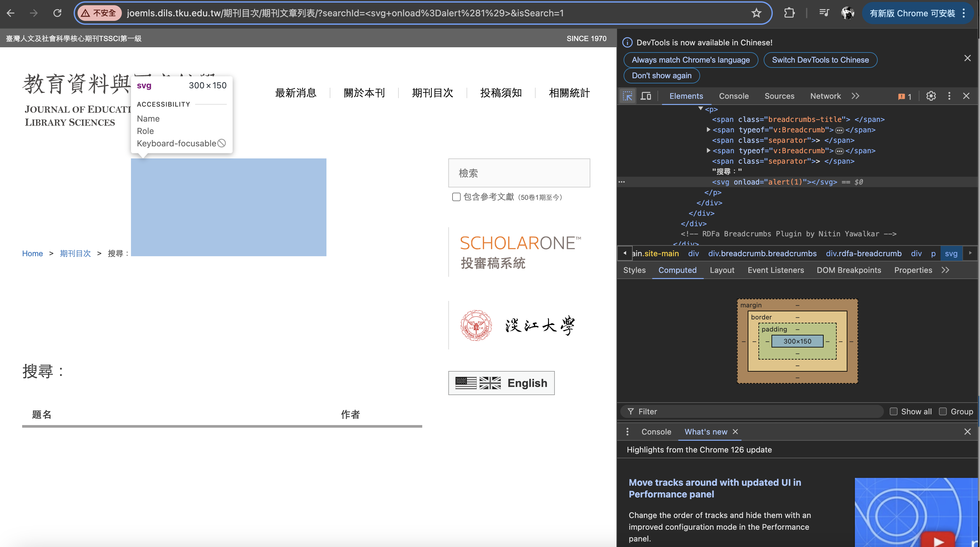Select the svg onload element line
Screen dimensions: 980x547
(x=774, y=182)
